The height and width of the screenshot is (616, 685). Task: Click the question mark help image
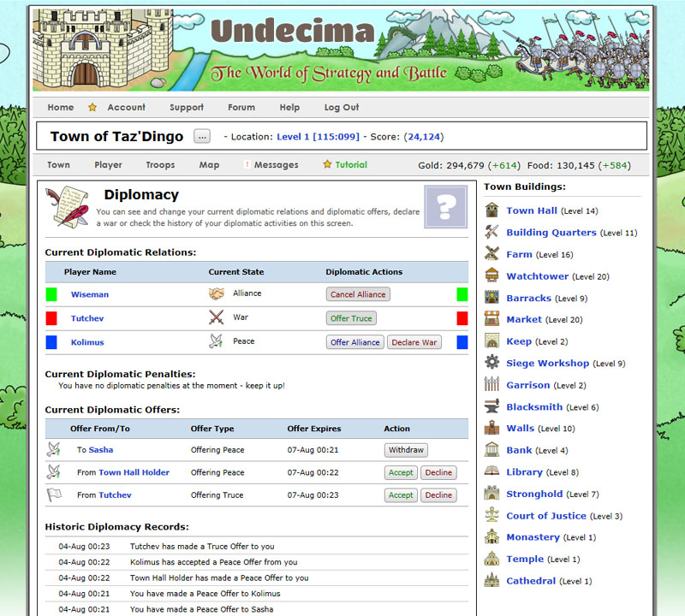[444, 206]
